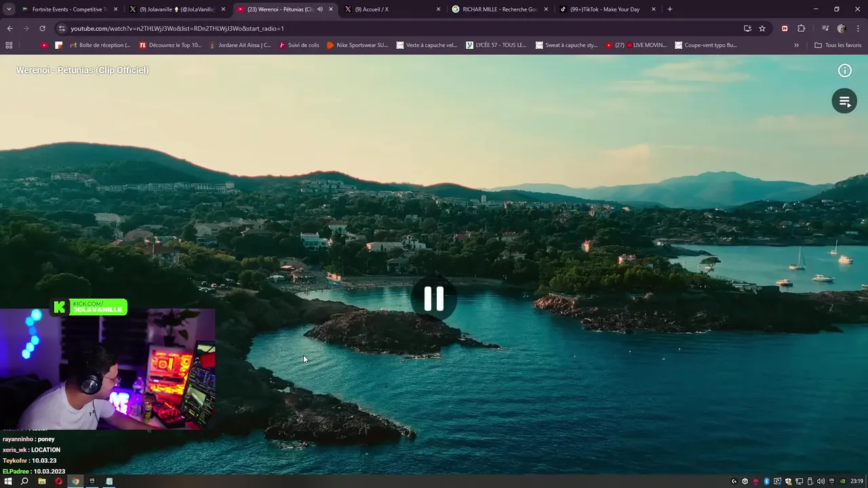
Task: Click chat message from rayanninho: poney
Action: pos(28,439)
